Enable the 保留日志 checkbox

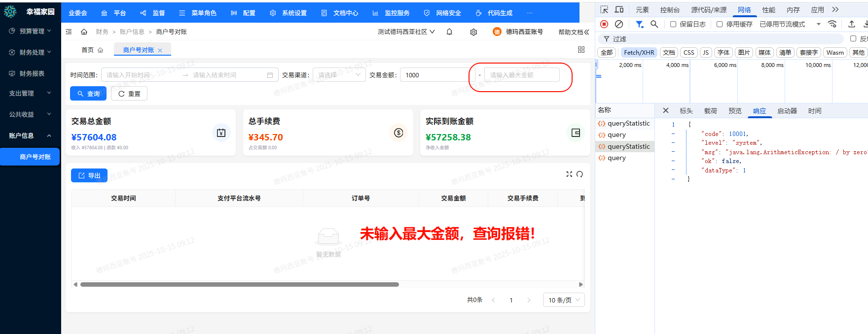pos(673,24)
